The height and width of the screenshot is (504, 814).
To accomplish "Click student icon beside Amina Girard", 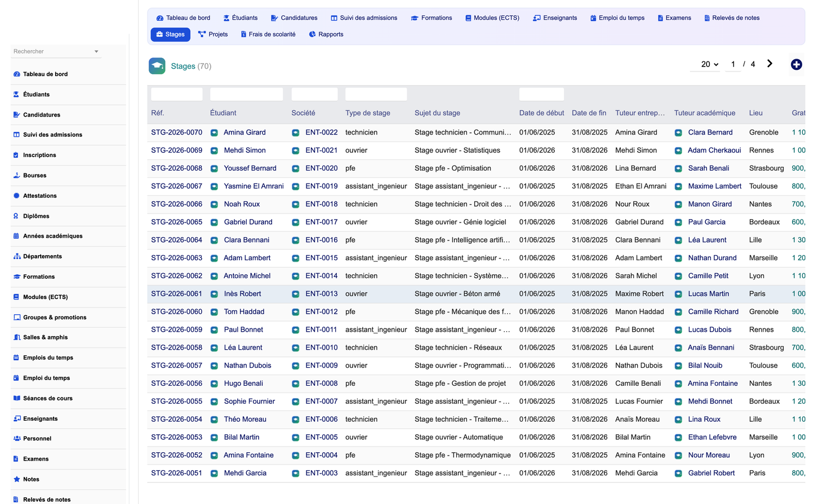I will coord(214,133).
